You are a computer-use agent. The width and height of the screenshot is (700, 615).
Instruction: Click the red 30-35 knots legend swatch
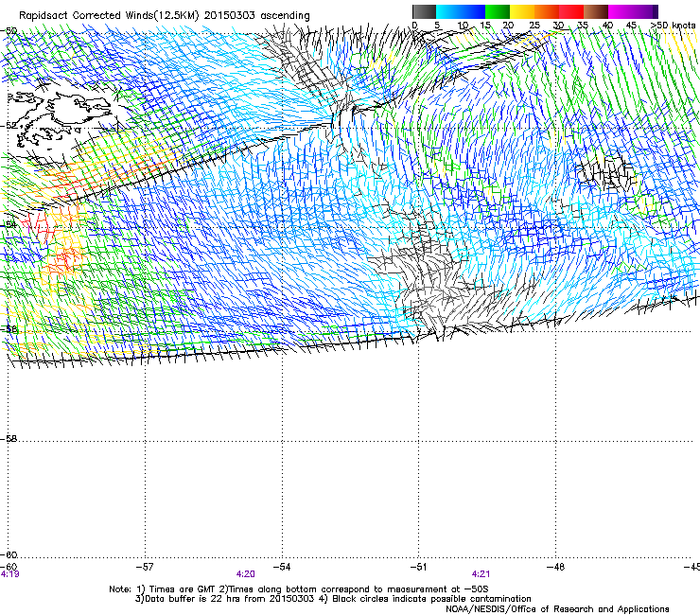(571, 11)
